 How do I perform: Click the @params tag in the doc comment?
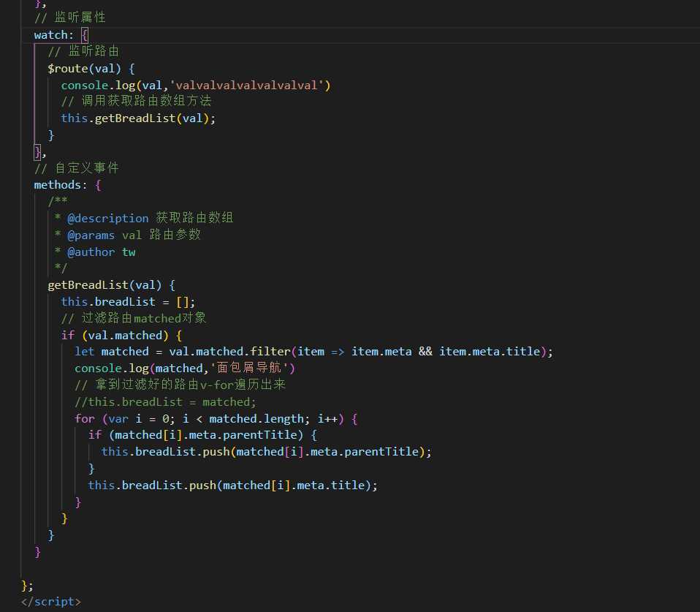coord(91,235)
